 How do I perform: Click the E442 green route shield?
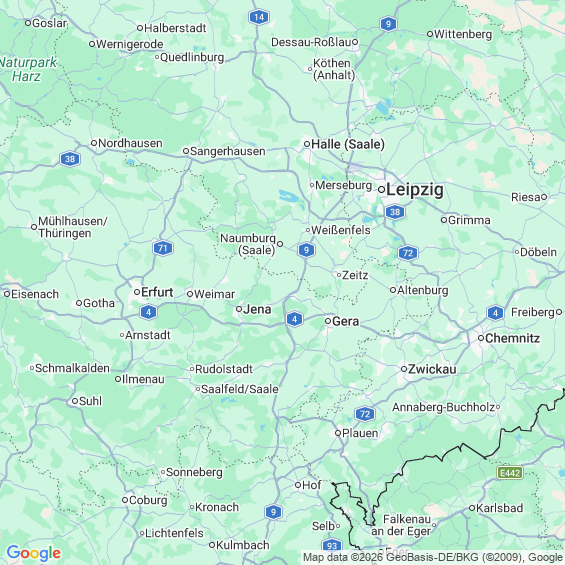[510, 473]
